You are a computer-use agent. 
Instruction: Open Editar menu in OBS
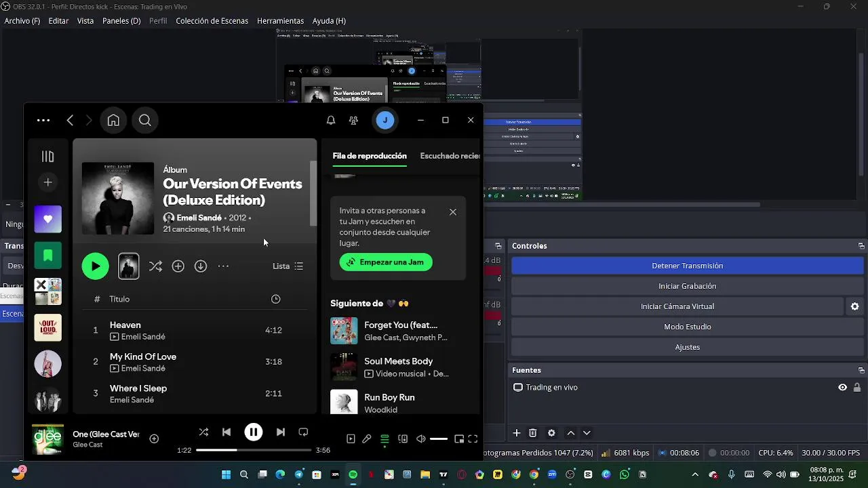pos(58,21)
